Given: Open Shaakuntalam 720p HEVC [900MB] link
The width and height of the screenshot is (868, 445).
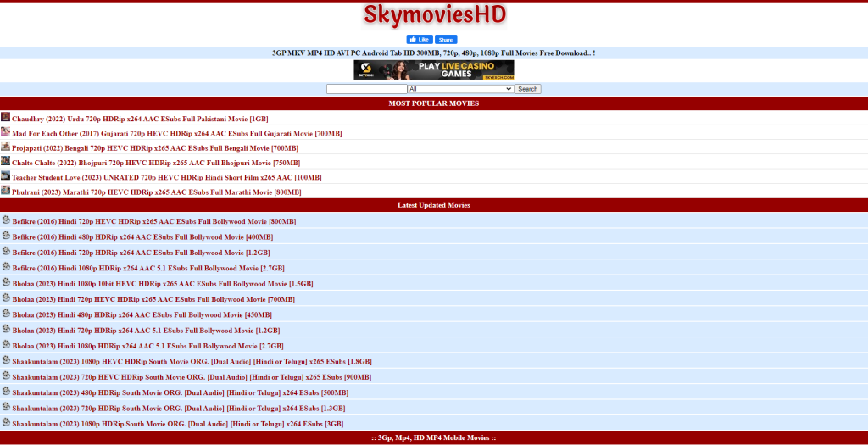Looking at the screenshot, I should (x=192, y=377).
